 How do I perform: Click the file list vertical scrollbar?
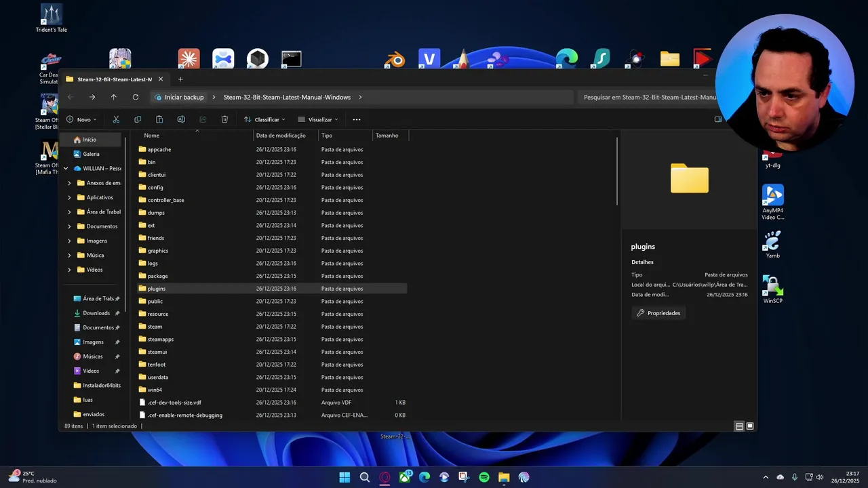point(616,171)
